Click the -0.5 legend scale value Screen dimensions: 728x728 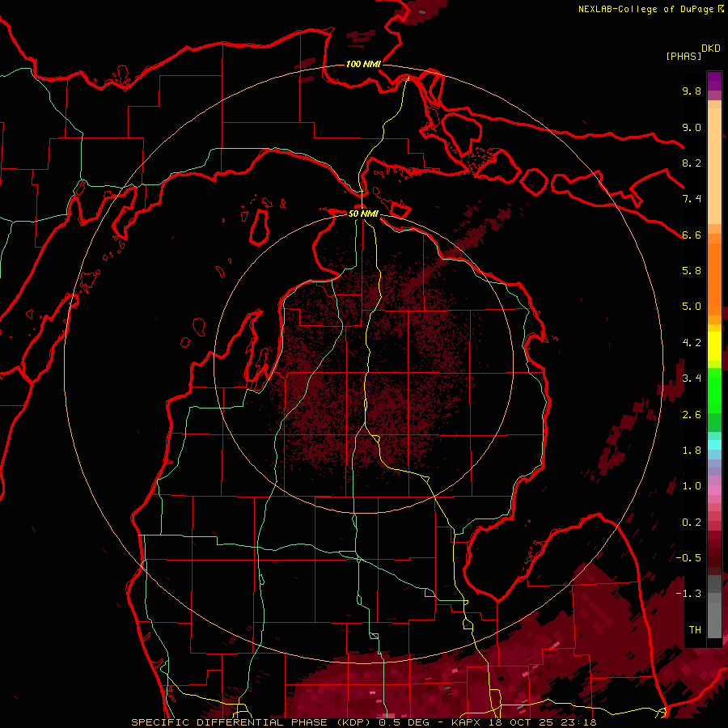[688, 558]
